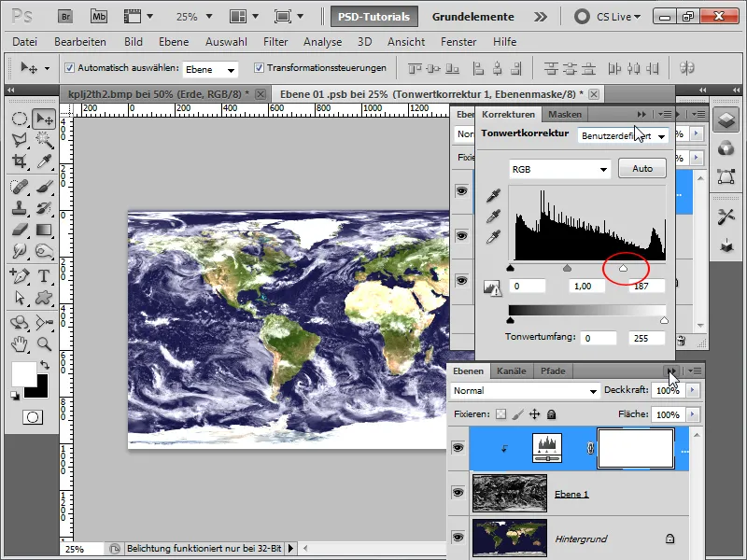The width and height of the screenshot is (747, 560).
Task: Select the Zoom tool
Action: (x=44, y=343)
